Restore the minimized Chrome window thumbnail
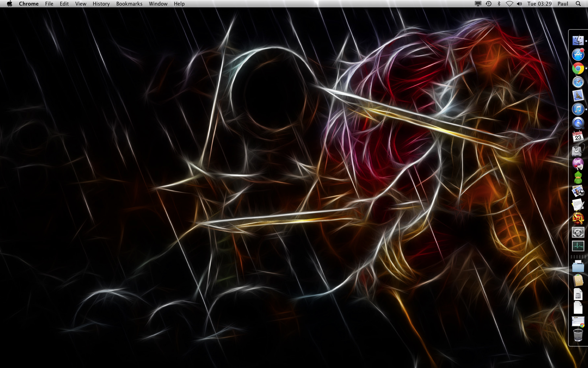The image size is (588, 368). point(578,321)
